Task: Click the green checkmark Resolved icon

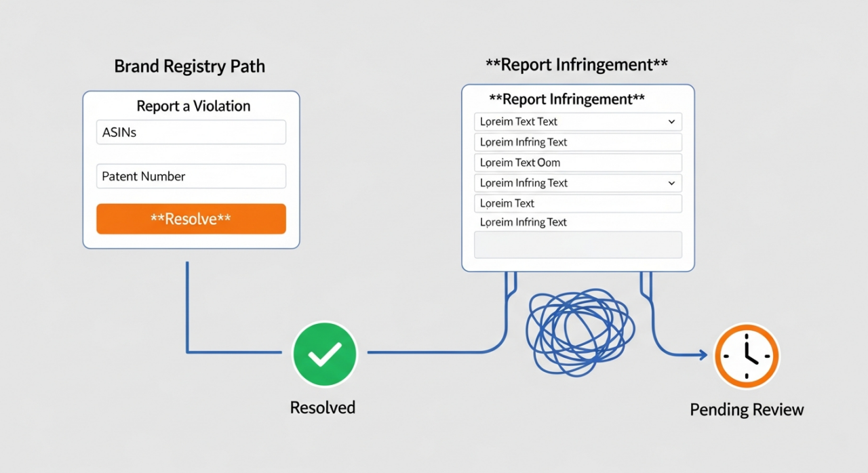Action: pos(324,354)
